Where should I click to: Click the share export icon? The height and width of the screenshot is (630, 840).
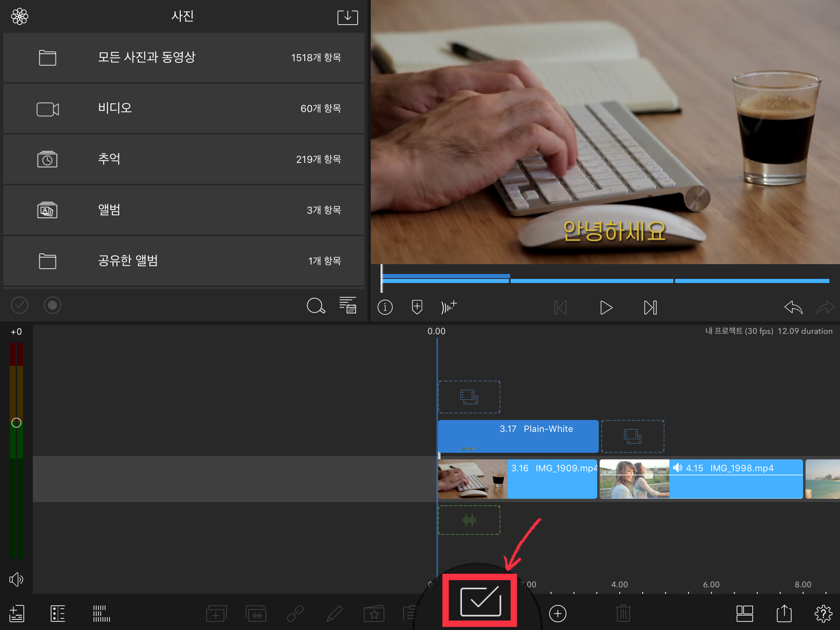click(784, 614)
